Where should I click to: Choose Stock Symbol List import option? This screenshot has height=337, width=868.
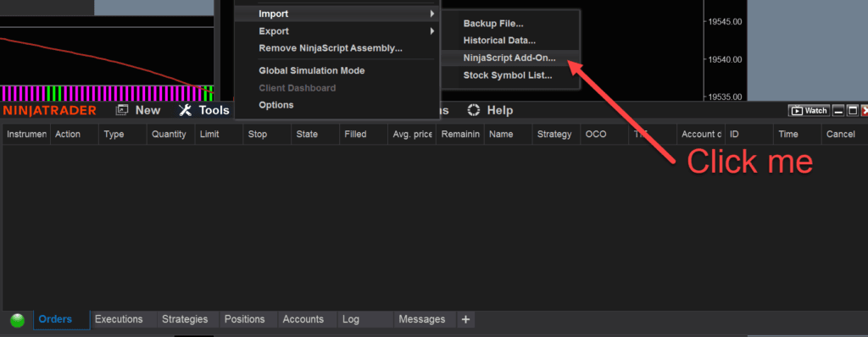pyautogui.click(x=508, y=75)
